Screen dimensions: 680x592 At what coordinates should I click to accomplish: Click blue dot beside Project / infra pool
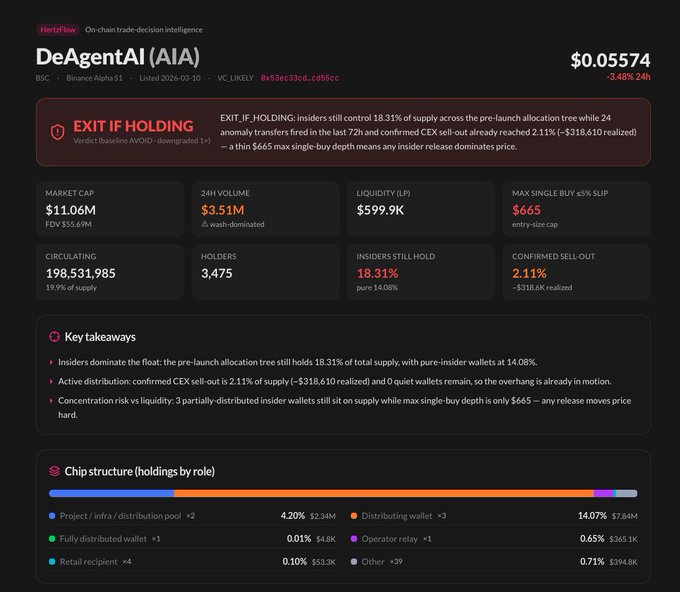tap(52, 516)
